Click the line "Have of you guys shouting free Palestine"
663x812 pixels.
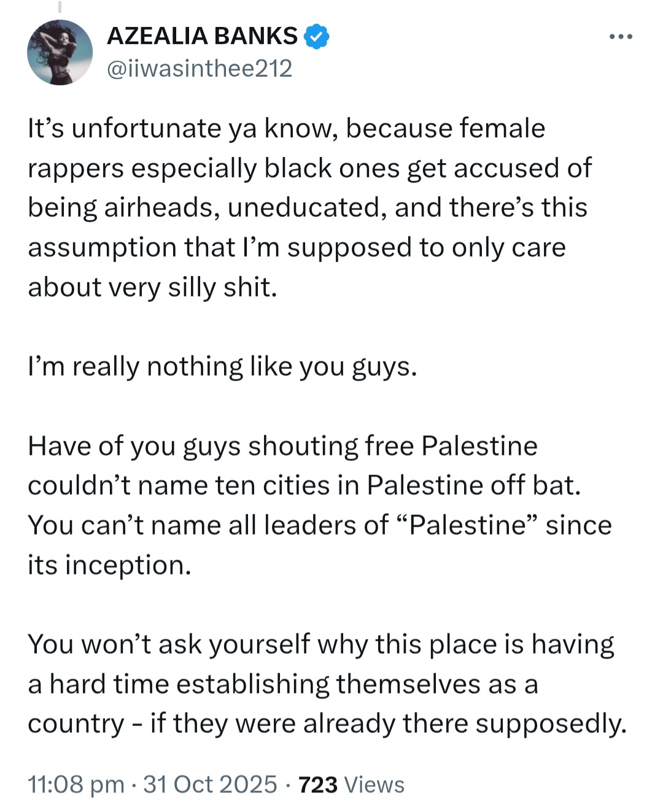(283, 446)
